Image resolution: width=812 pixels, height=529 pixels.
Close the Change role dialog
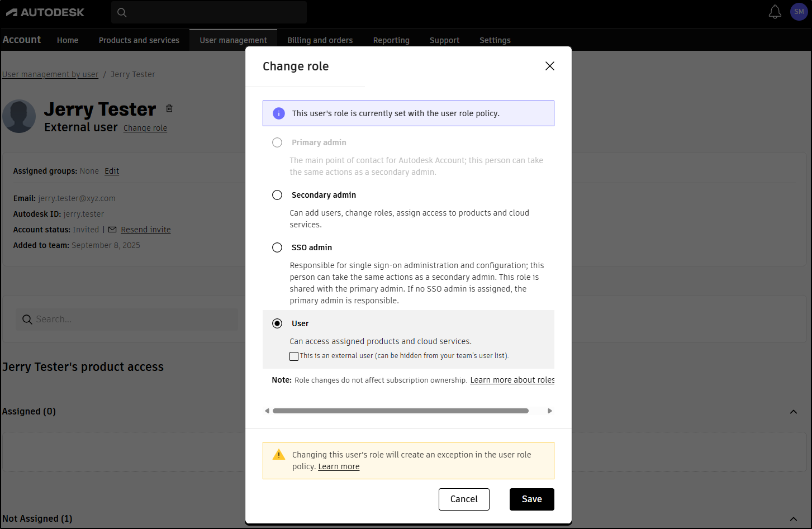549,66
